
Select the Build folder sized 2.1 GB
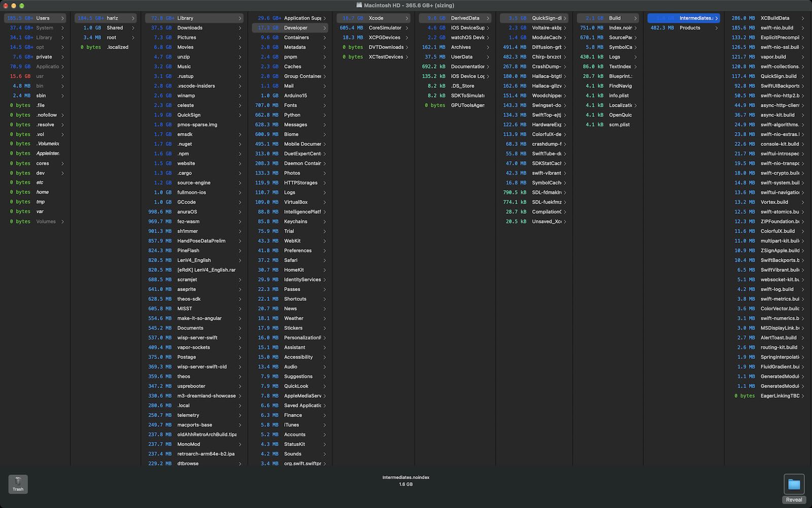pyautogui.click(x=615, y=18)
